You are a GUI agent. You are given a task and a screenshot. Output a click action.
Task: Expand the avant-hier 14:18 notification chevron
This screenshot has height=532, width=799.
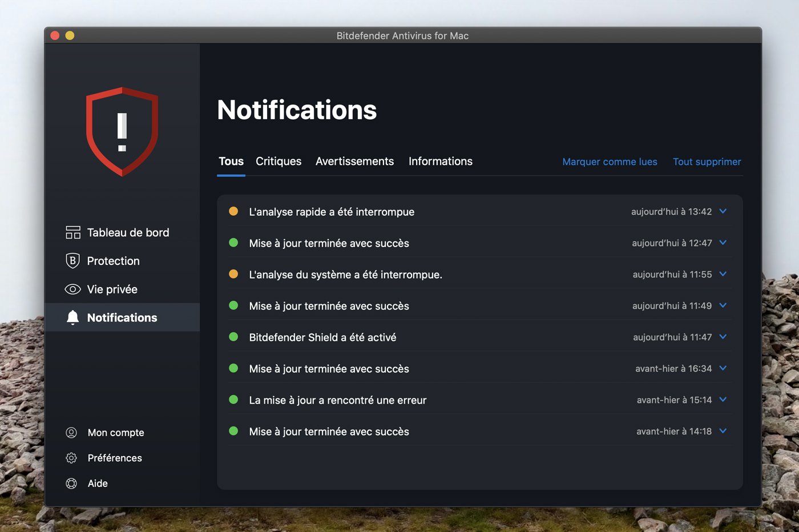723,431
